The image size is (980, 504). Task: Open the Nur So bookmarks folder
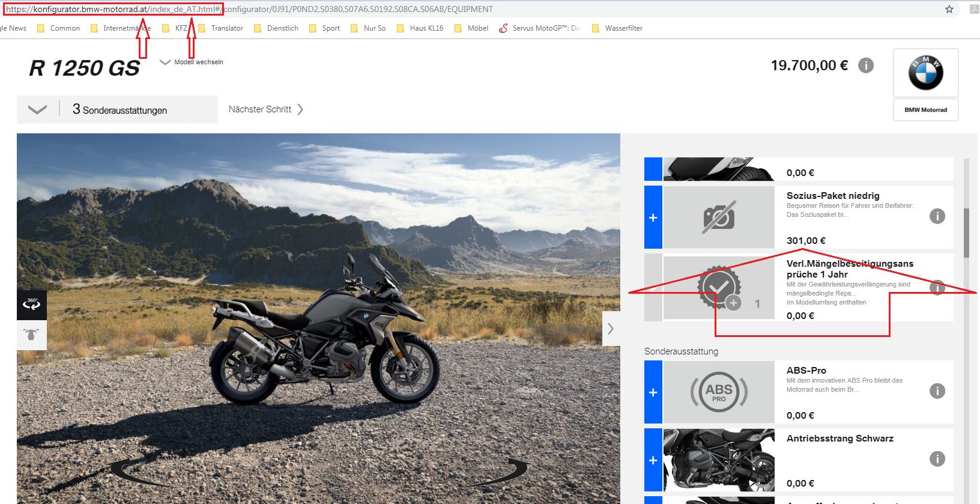368,28
